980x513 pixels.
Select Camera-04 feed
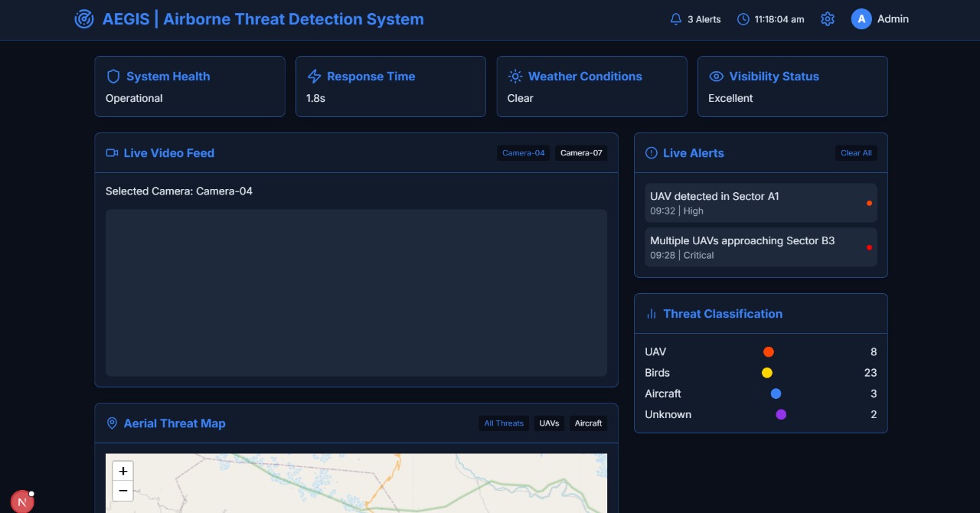pyautogui.click(x=523, y=153)
